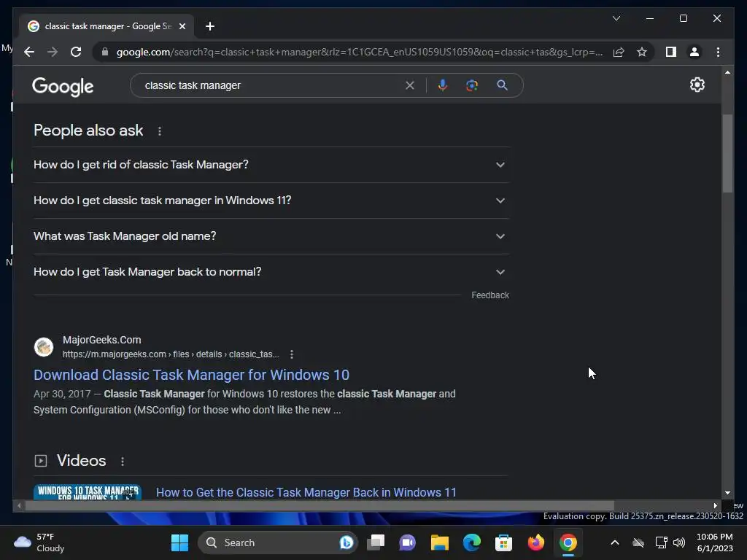Click the horizontal scrollbar right arrow

click(715, 506)
